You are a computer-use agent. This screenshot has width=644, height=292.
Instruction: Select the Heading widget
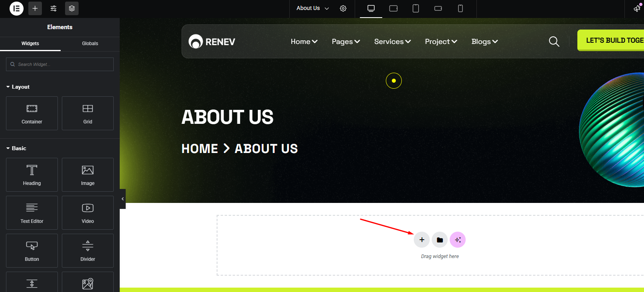(x=32, y=175)
